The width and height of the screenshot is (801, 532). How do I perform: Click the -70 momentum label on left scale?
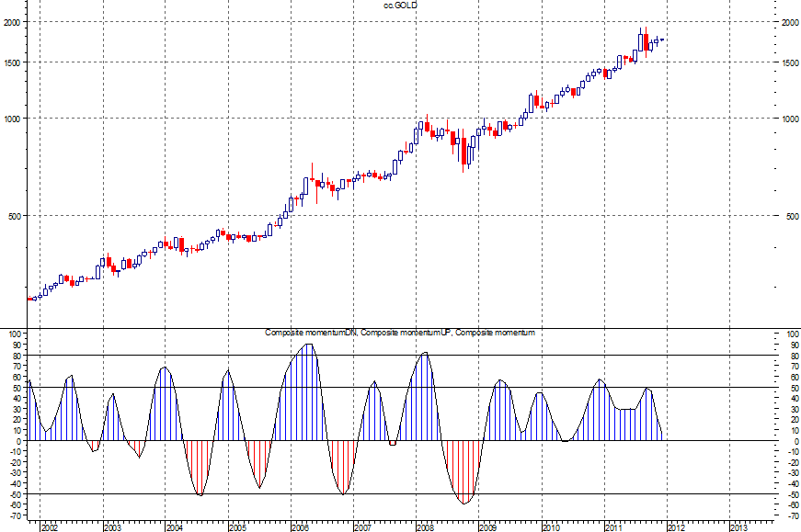pyautogui.click(x=15, y=516)
